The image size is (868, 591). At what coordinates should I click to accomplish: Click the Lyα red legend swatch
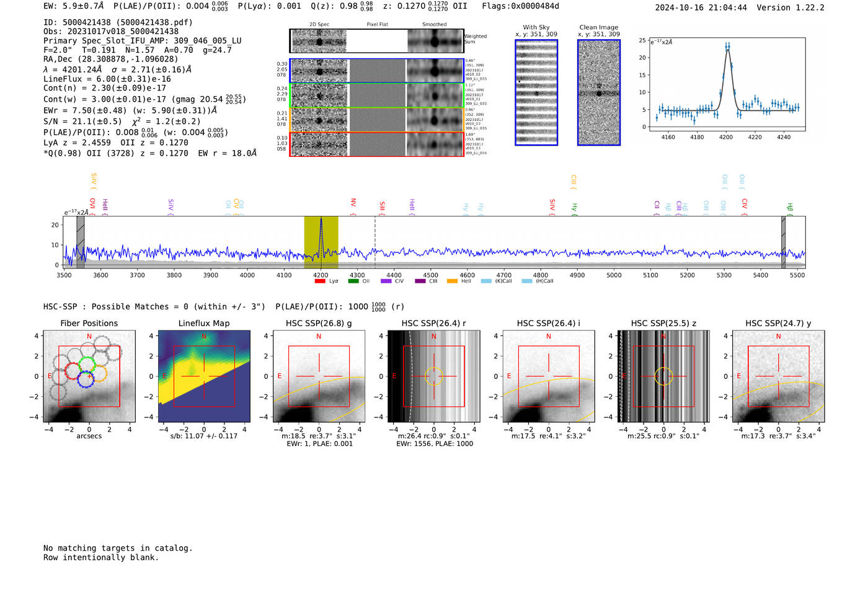320,282
